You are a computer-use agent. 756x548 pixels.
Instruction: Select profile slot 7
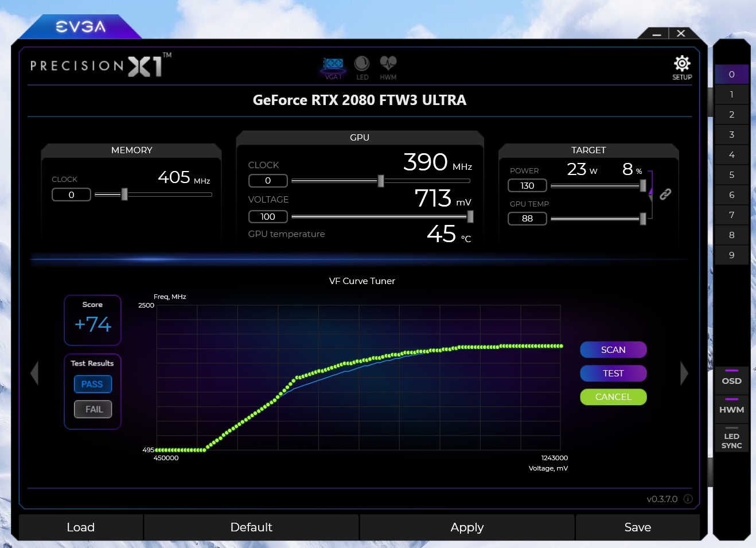pos(731,215)
